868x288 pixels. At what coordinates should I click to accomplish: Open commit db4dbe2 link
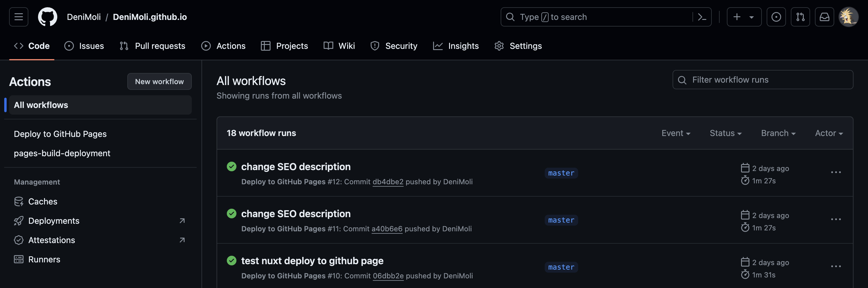click(388, 182)
